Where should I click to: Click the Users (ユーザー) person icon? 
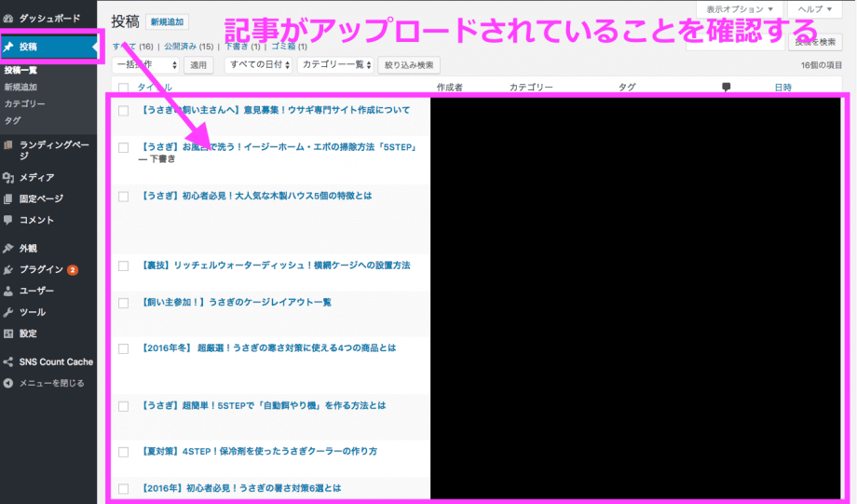click(8, 291)
